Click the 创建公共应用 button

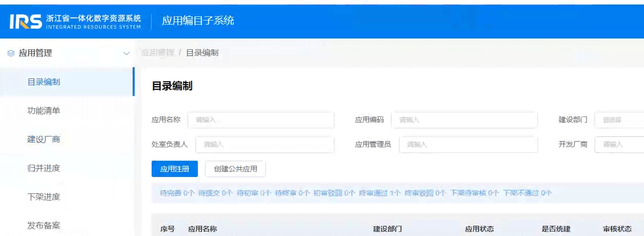[235, 169]
